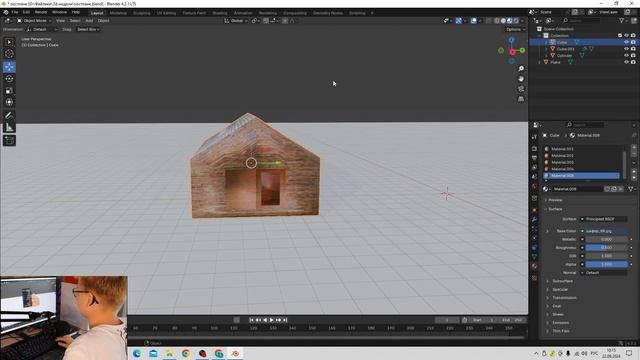The height and width of the screenshot is (360, 640).
Task: Adjust the Metallic slider
Action: click(607, 239)
